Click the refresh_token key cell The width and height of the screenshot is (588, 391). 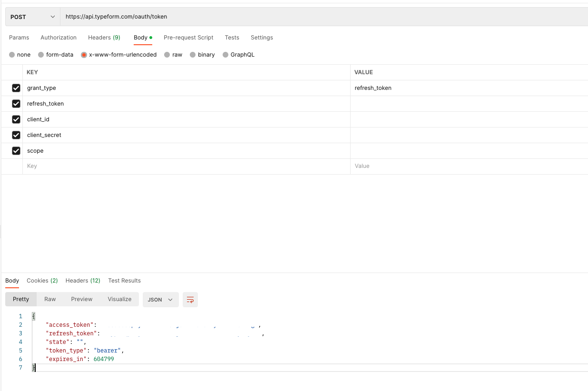pyautogui.click(x=186, y=104)
